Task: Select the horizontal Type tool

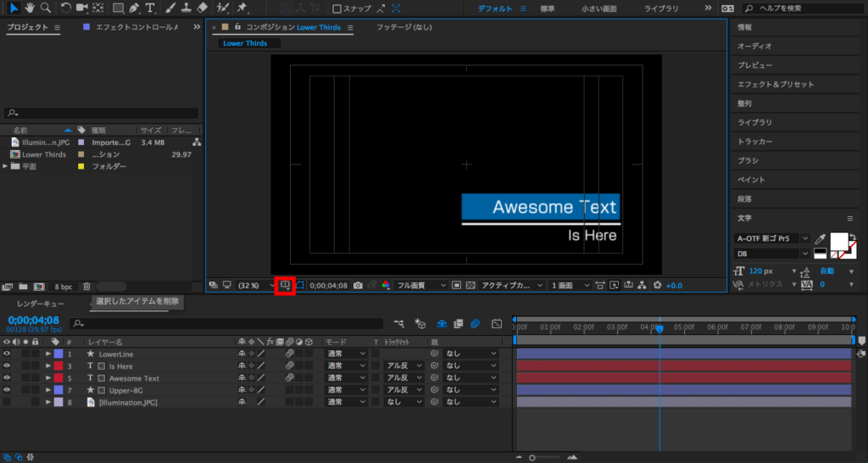Action: (x=150, y=8)
